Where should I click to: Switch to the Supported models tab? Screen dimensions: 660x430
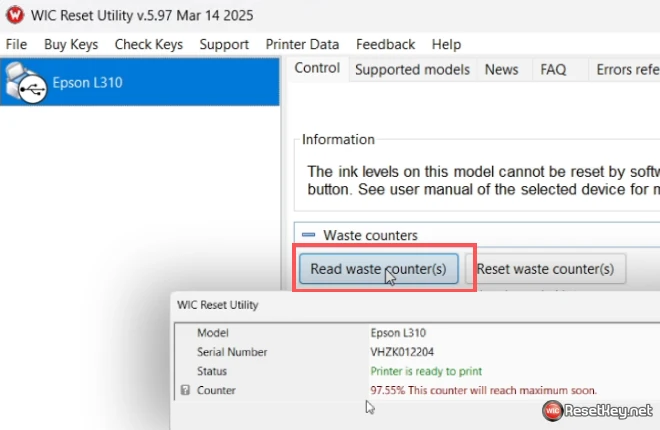point(412,69)
